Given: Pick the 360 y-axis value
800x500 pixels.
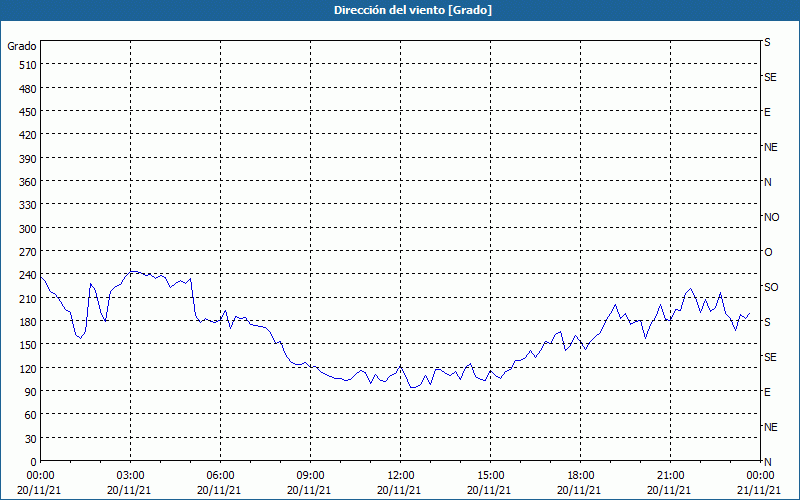Looking at the screenshot, I should coord(28,182).
